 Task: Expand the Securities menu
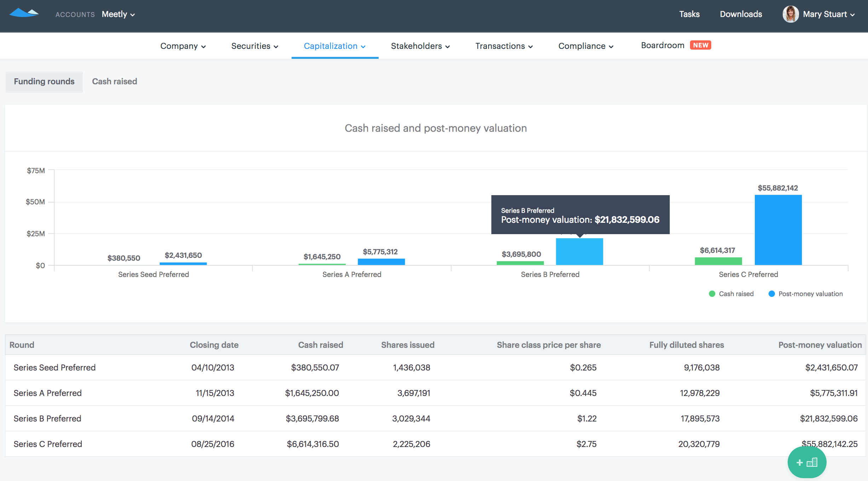[255, 46]
